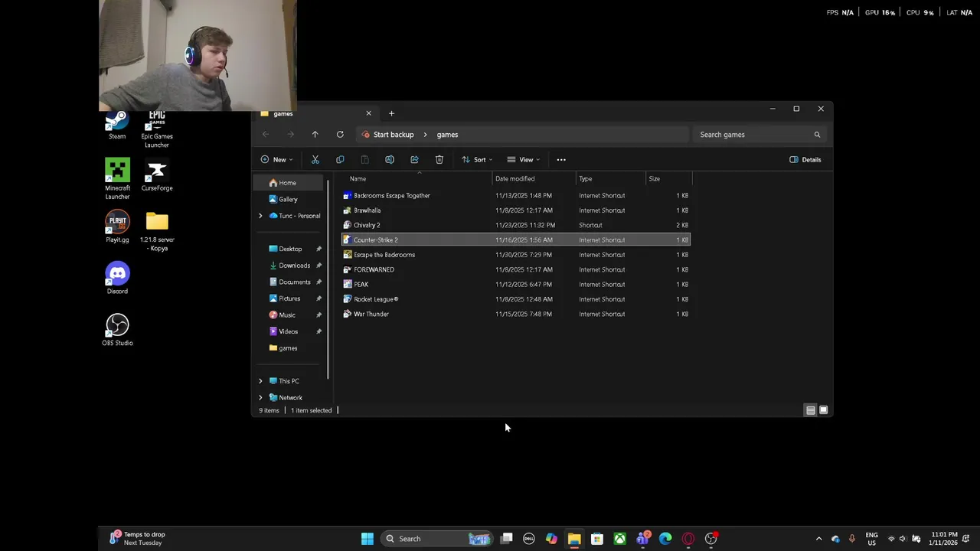This screenshot has height=551, width=980.
Task: Select the 1.21.8 server - Kopya folder
Action: pos(157,231)
